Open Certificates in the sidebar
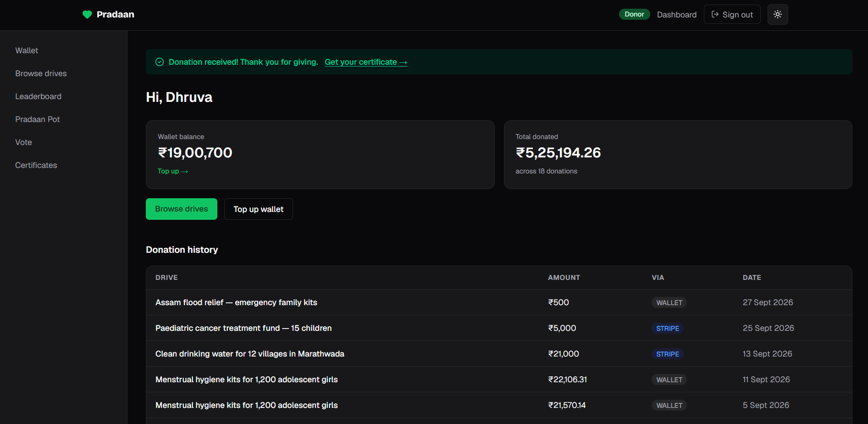Viewport: 868px width, 424px height. 36,165
